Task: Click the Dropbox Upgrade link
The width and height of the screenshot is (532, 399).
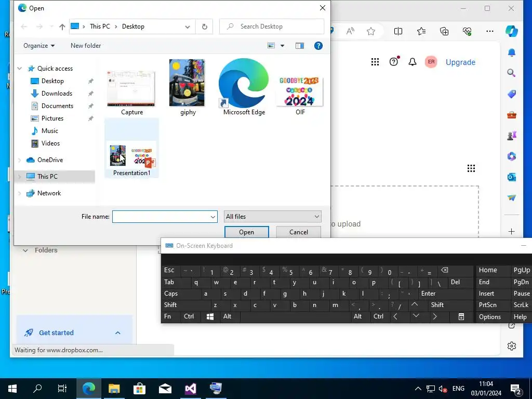Action: (460, 62)
